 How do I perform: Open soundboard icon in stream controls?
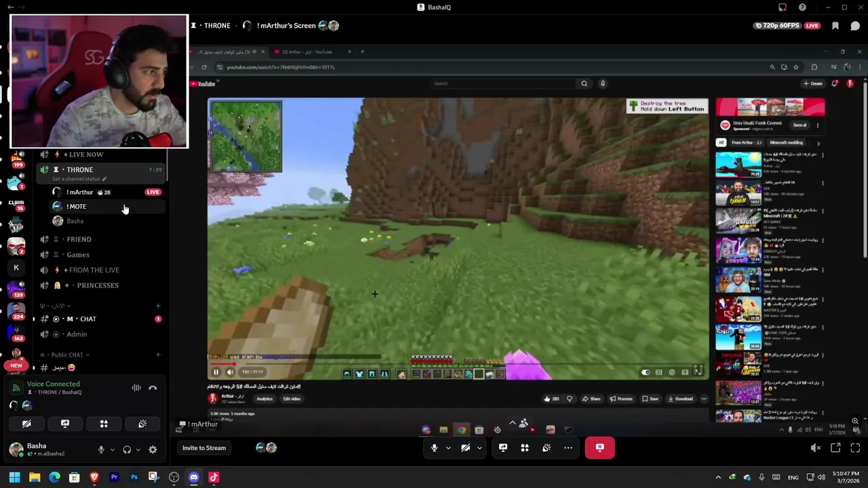point(547,447)
